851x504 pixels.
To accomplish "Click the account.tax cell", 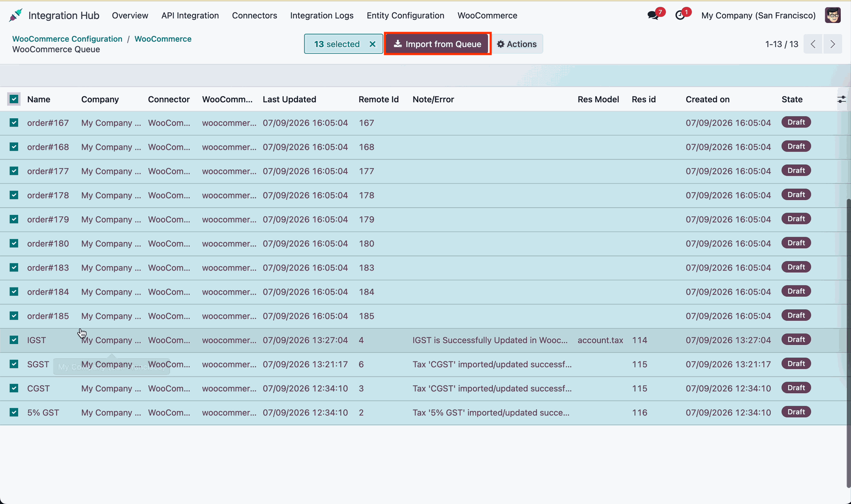I will pos(600,340).
